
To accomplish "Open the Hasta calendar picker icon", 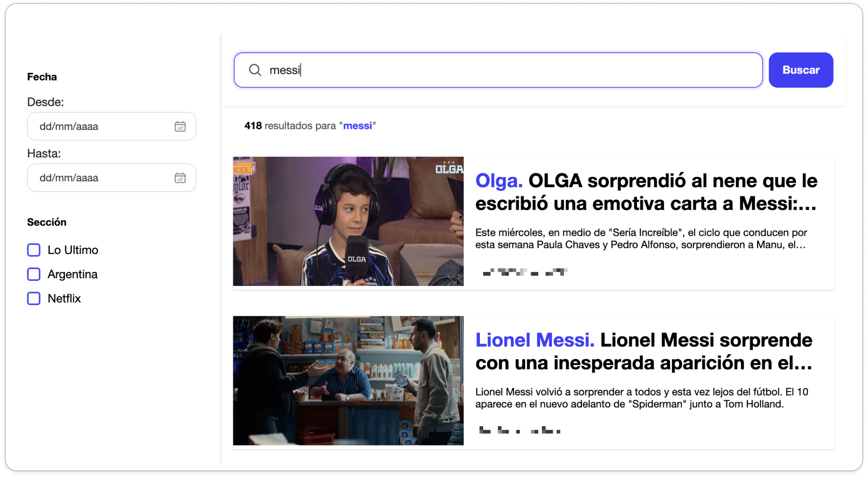I will (x=180, y=178).
